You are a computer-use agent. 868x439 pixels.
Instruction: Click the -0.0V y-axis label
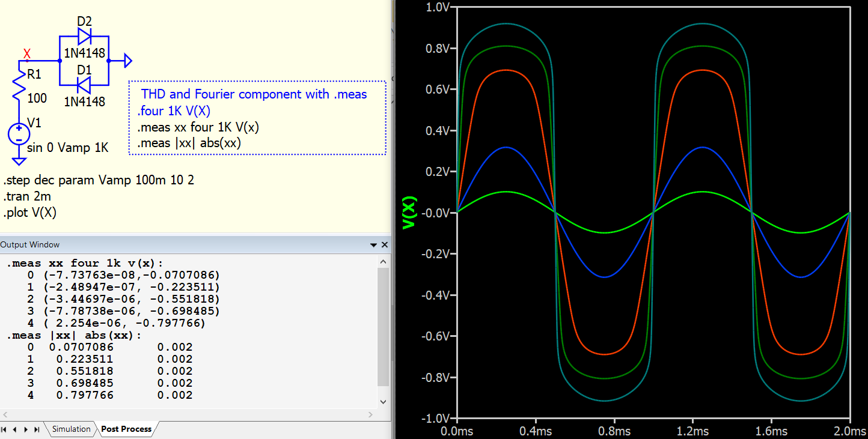[435, 213]
